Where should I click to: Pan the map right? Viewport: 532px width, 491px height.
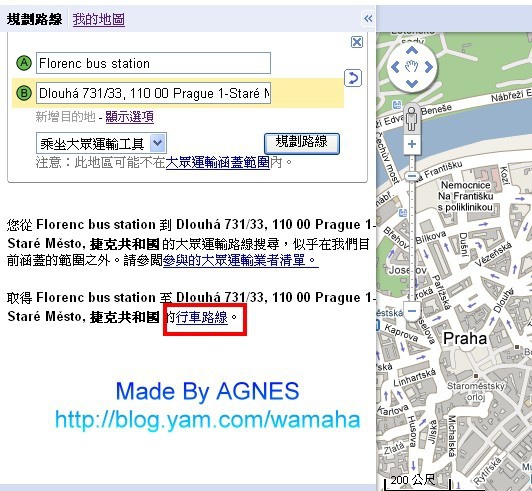[428, 67]
